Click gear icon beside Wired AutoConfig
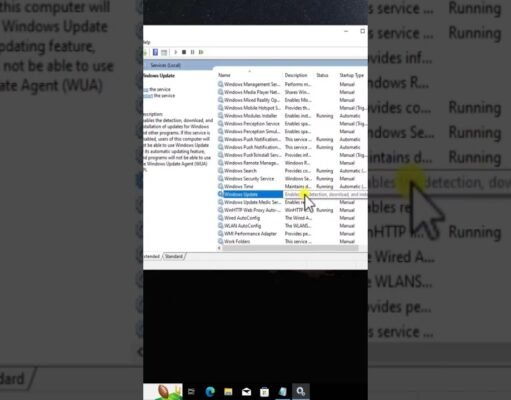The width and height of the screenshot is (511, 400). coord(220,218)
